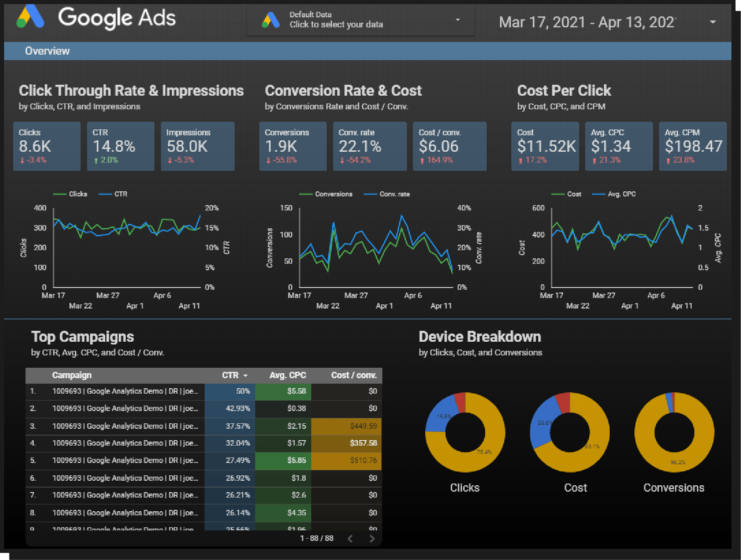
Task: Click the Google Ads logo icon
Action: 31,17
